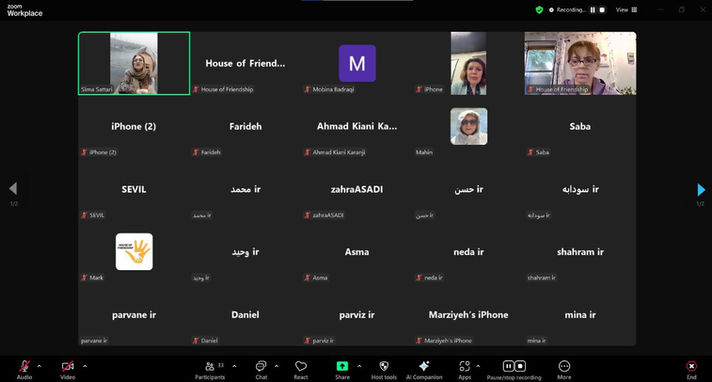Click Mahin's profile picture tile

point(469,126)
